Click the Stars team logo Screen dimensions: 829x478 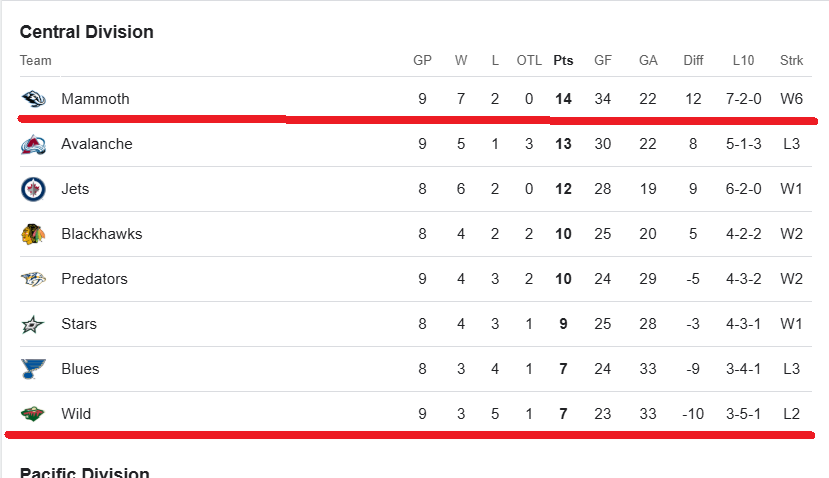tap(33, 324)
